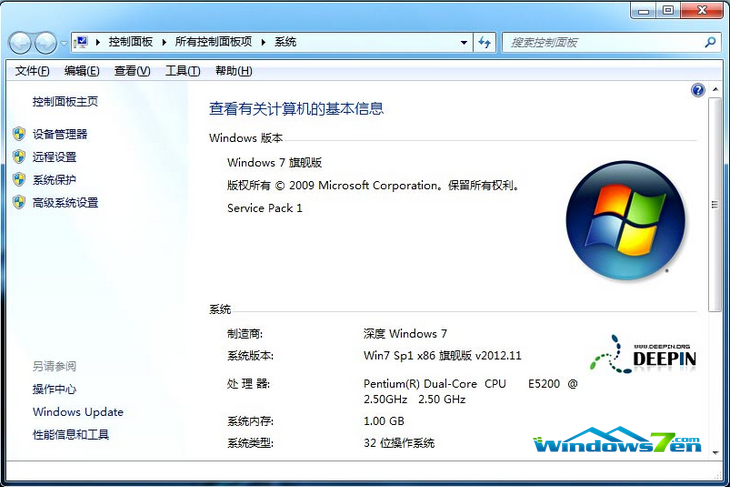This screenshot has height=487, width=730.
Task: Open the 工具(T) menu
Action: click(183, 71)
